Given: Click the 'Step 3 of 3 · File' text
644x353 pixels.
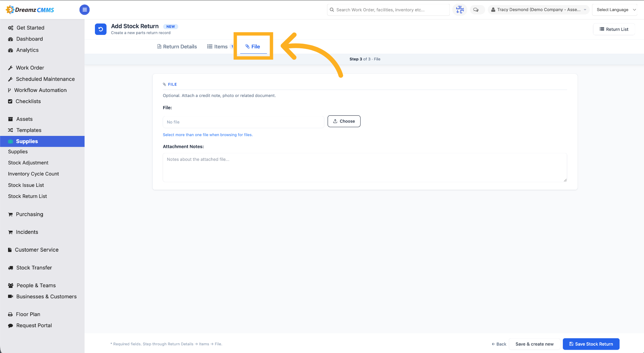Looking at the screenshot, I should [x=365, y=59].
